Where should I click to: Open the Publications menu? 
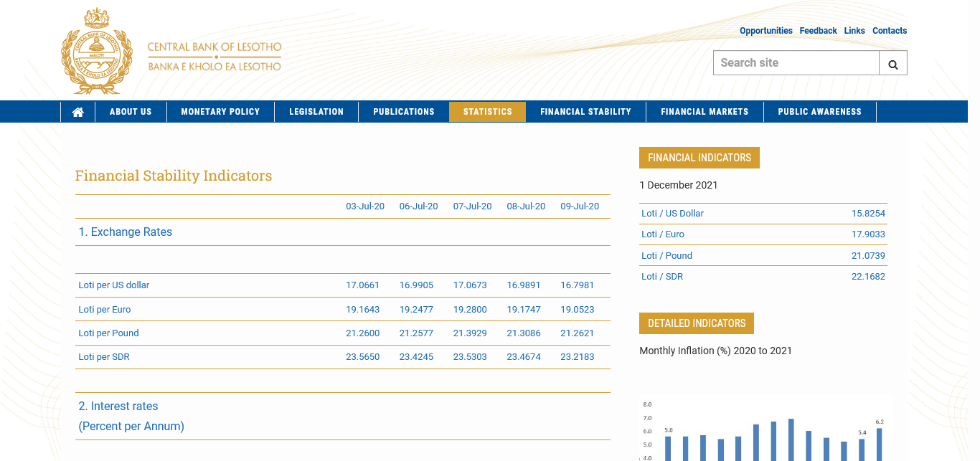click(404, 112)
